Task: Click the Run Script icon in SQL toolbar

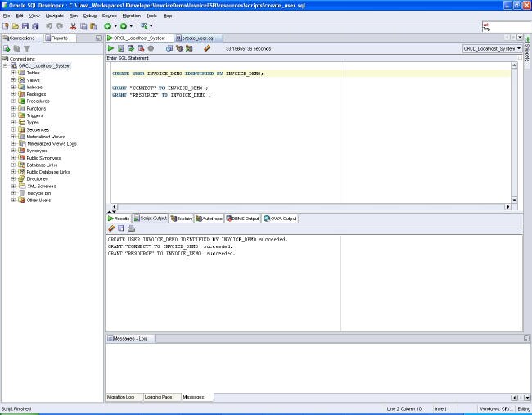Action: 121,48
